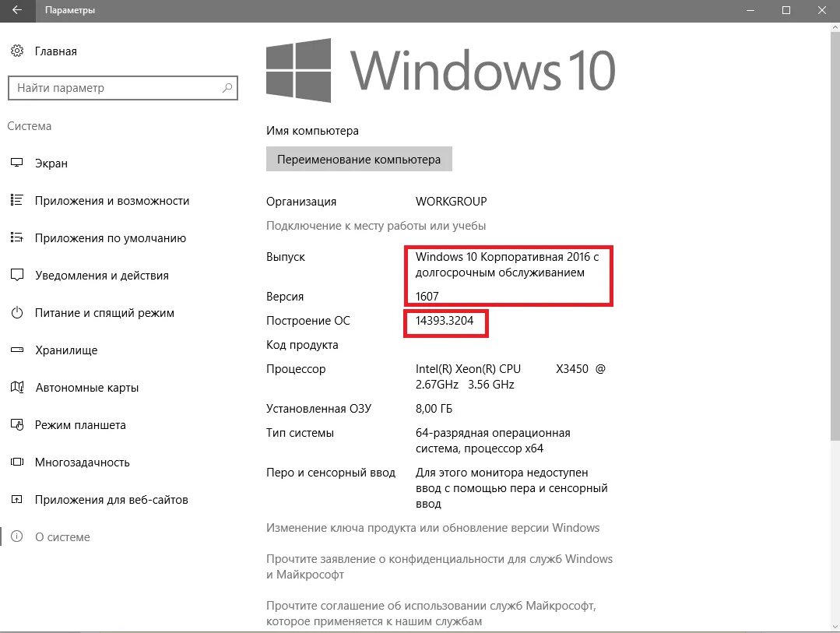Go to Автономные карты
Screen dimensions: 840x633
[x=87, y=388]
